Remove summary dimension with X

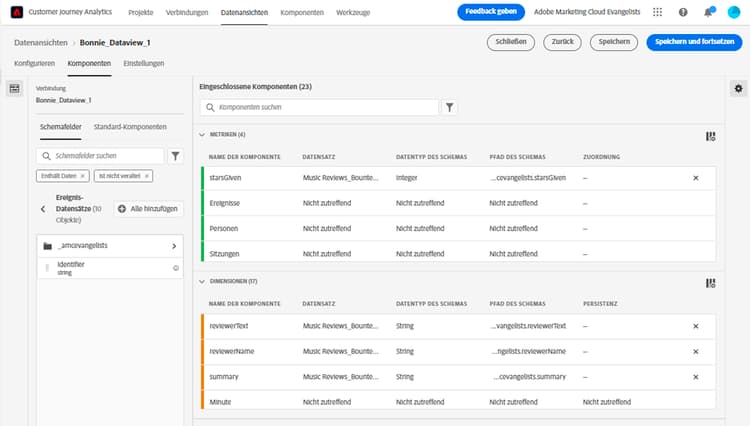[696, 377]
